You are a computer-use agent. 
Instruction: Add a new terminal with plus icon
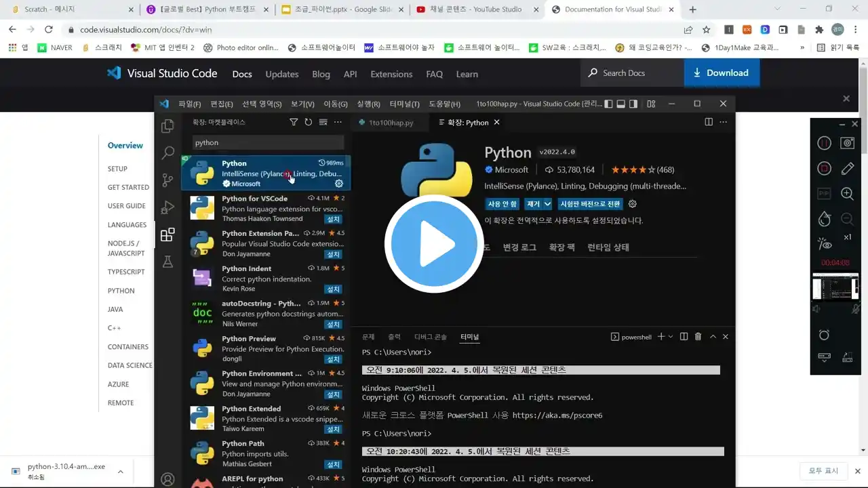[661, 337]
